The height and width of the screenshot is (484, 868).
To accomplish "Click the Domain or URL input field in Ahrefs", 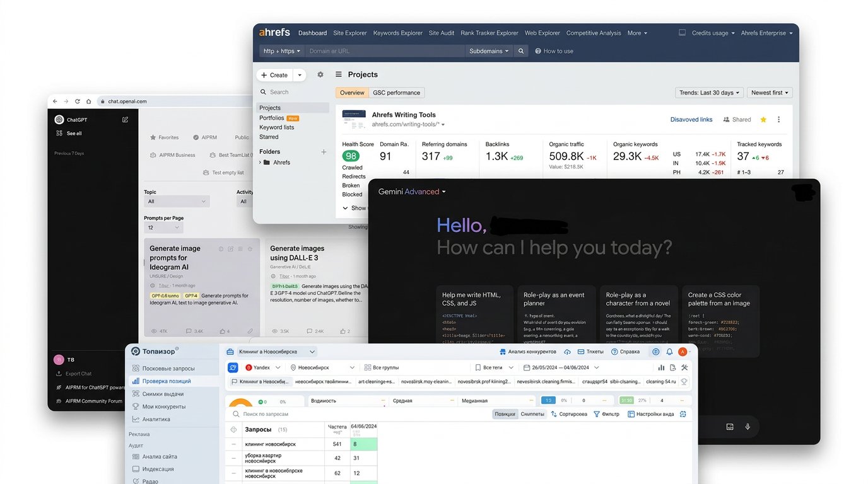I will 385,51.
